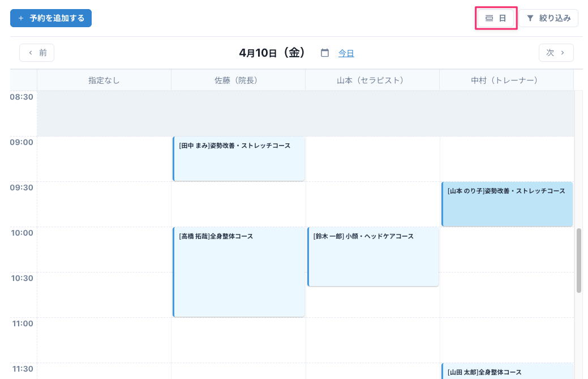Select the 山本（セラピスト） column header
Viewport: 588px width, 379px height.
372,80
